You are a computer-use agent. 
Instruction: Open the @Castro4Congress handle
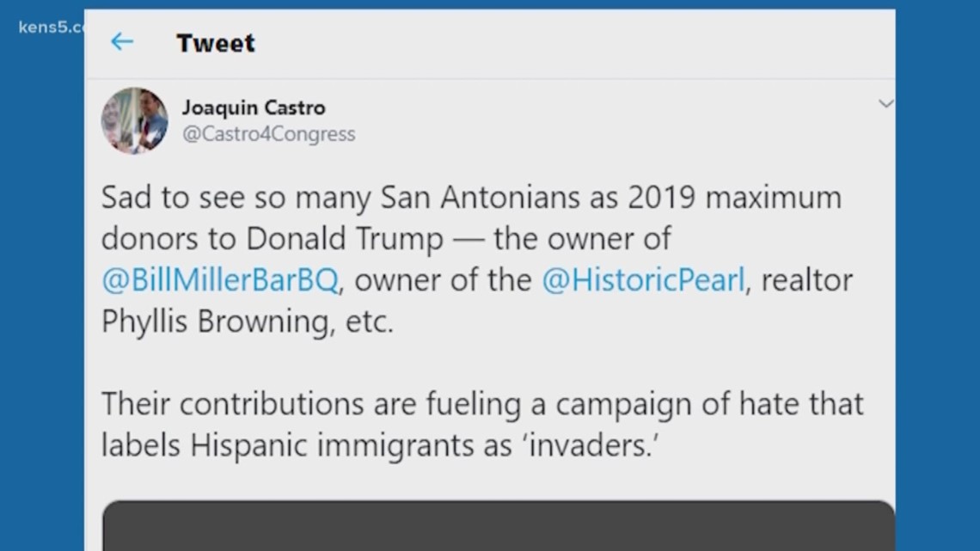coord(269,134)
